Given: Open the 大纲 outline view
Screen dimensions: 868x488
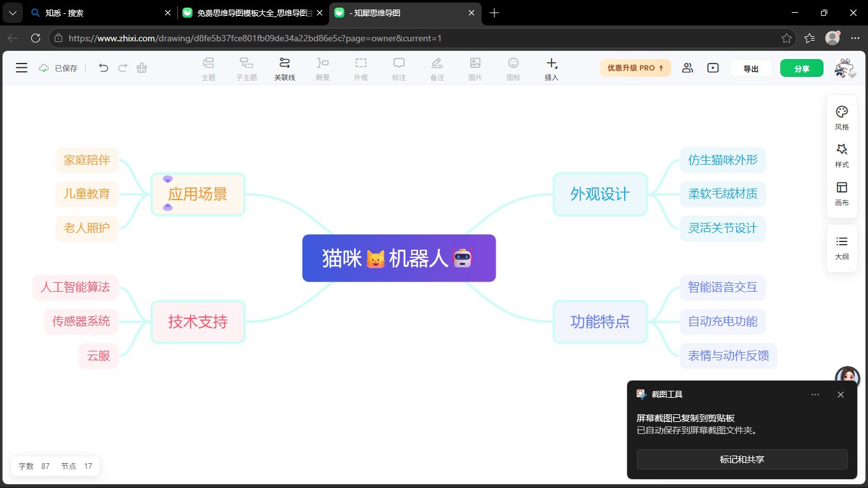Looking at the screenshot, I should pyautogui.click(x=842, y=248).
